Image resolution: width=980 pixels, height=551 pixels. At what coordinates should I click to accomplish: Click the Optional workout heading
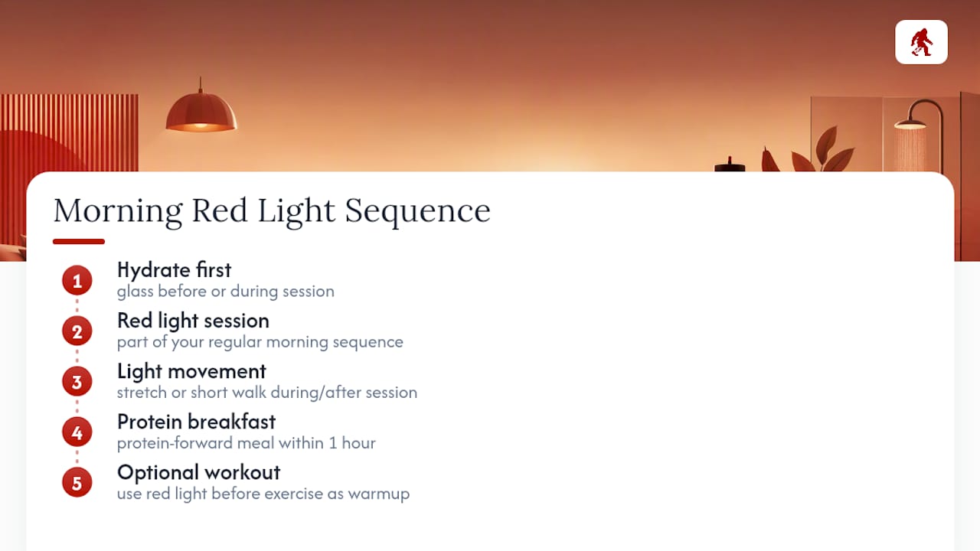tap(198, 472)
